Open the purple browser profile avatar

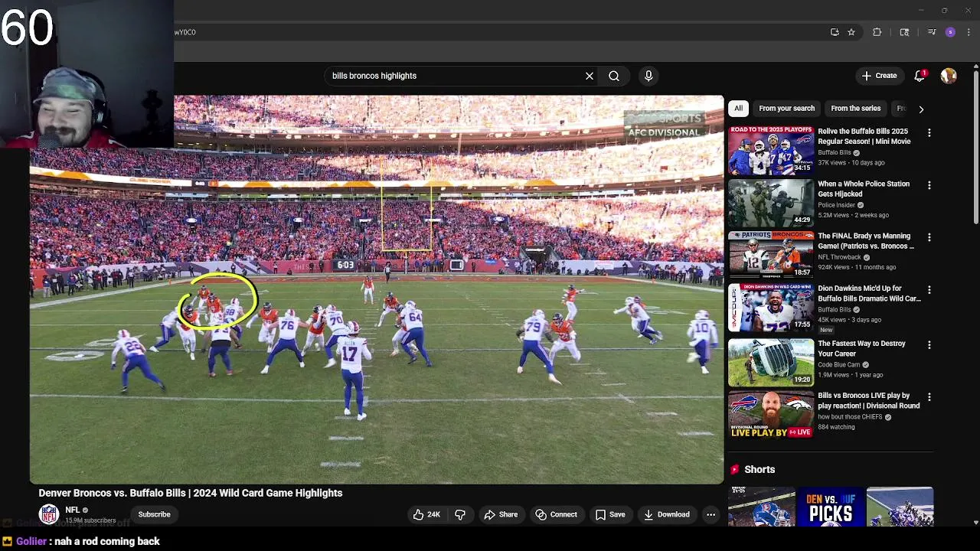pyautogui.click(x=950, y=32)
